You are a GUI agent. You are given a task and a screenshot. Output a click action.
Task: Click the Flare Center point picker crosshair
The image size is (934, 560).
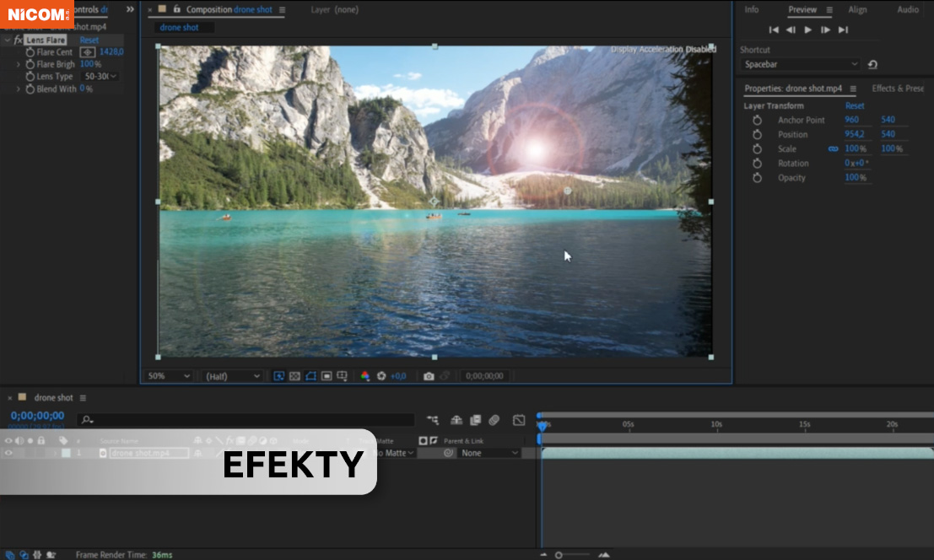pos(88,52)
